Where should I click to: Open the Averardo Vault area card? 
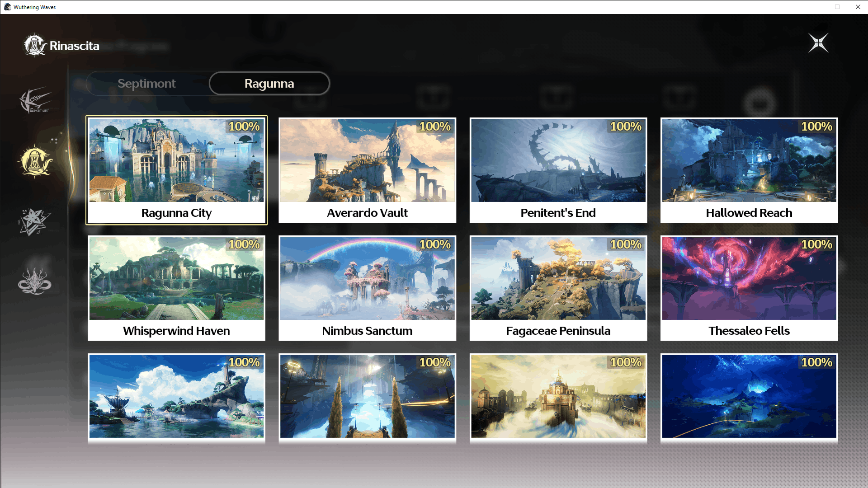click(x=367, y=170)
